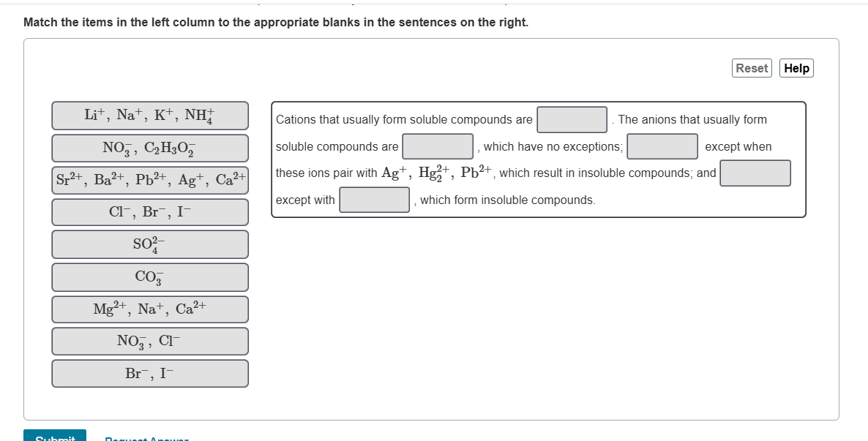Select the NO₃⁻, C₂H₃O₂⁻ item
The height and width of the screenshot is (441, 868).
click(x=149, y=148)
